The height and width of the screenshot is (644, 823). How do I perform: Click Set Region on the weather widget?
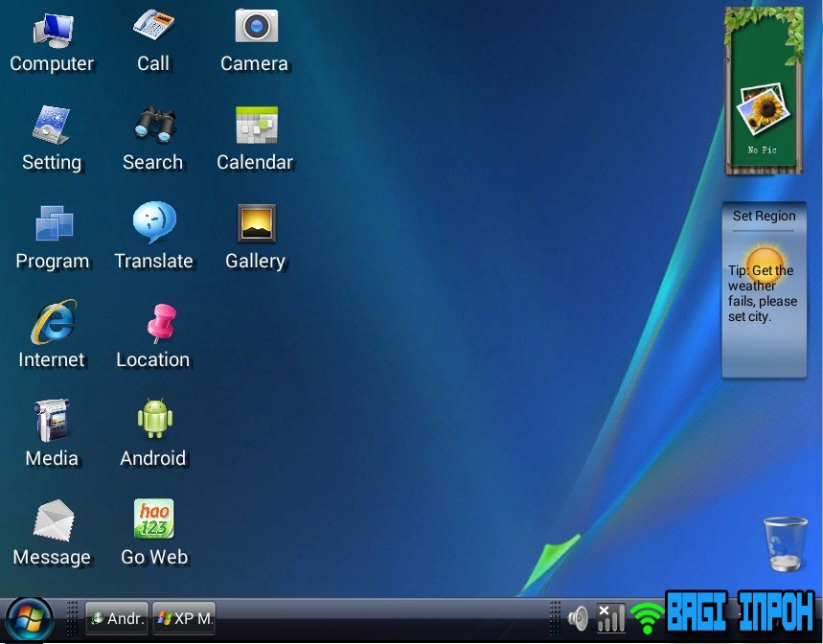(x=764, y=216)
